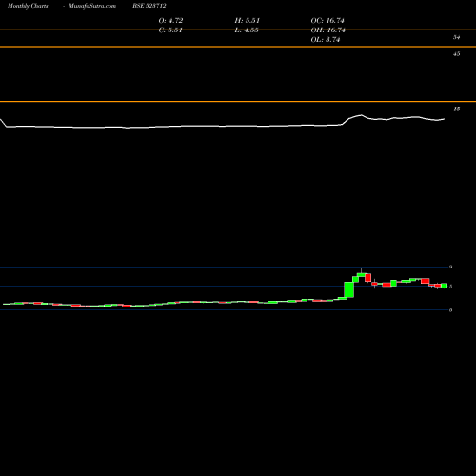Click the 9 price axis label
Screen dimensions: 476x476
[x=450, y=267]
